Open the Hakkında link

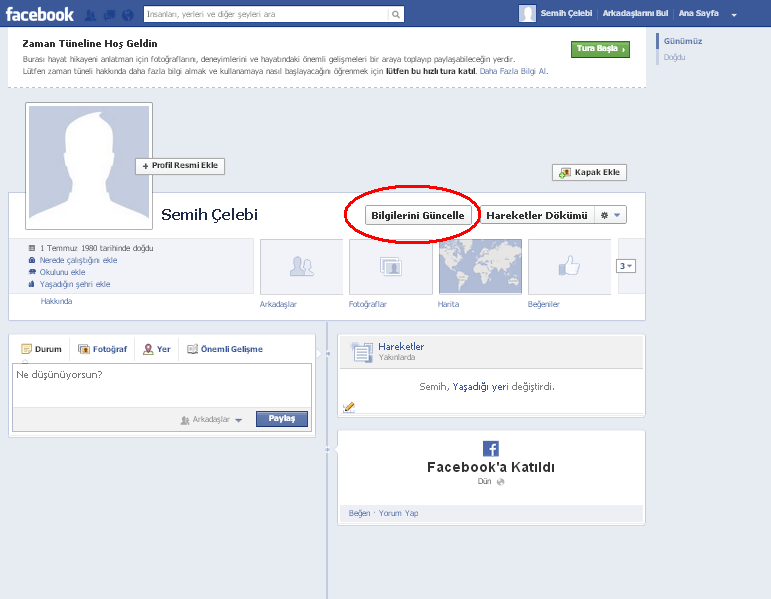point(56,301)
